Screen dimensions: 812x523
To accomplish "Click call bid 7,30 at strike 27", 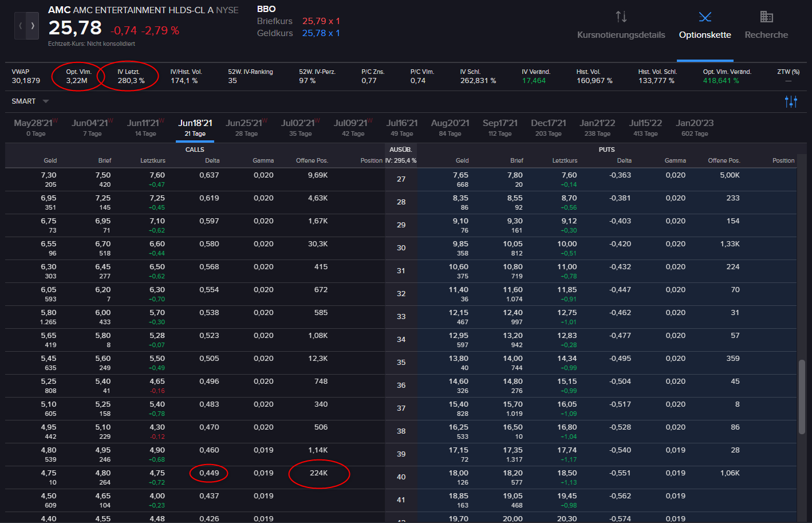I will pyautogui.click(x=49, y=175).
